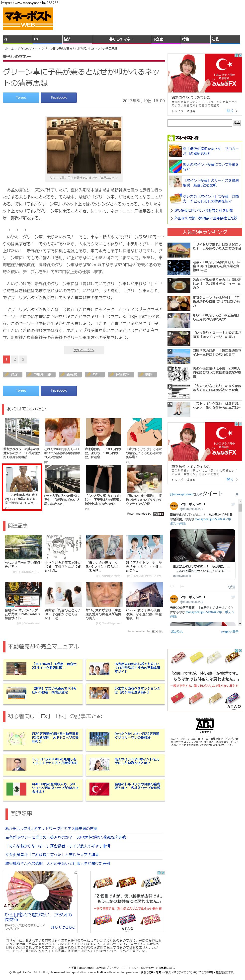Open the 森永卓郎氏 103万円の壁 thumbnail
The width and height of the screenshot is (245, 980).
pos(103,432)
